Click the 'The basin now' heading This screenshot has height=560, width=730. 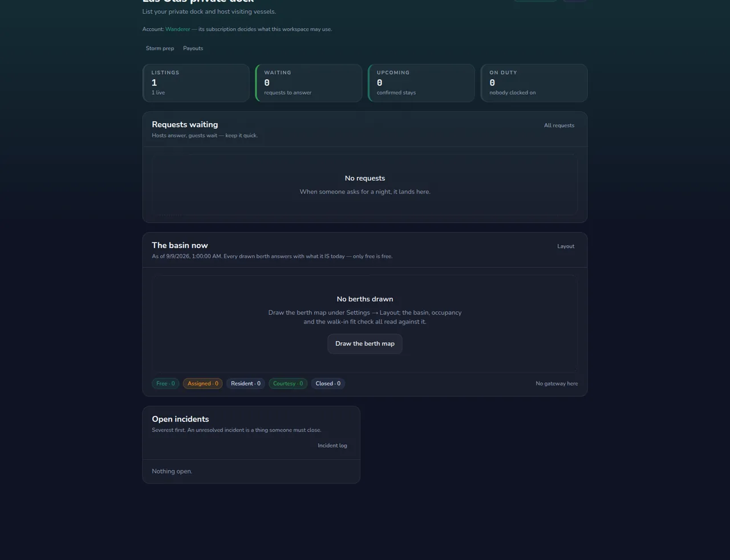coord(180,245)
